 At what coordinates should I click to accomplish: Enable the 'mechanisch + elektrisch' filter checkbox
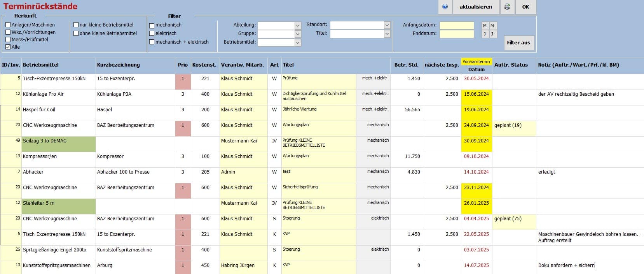[152, 42]
